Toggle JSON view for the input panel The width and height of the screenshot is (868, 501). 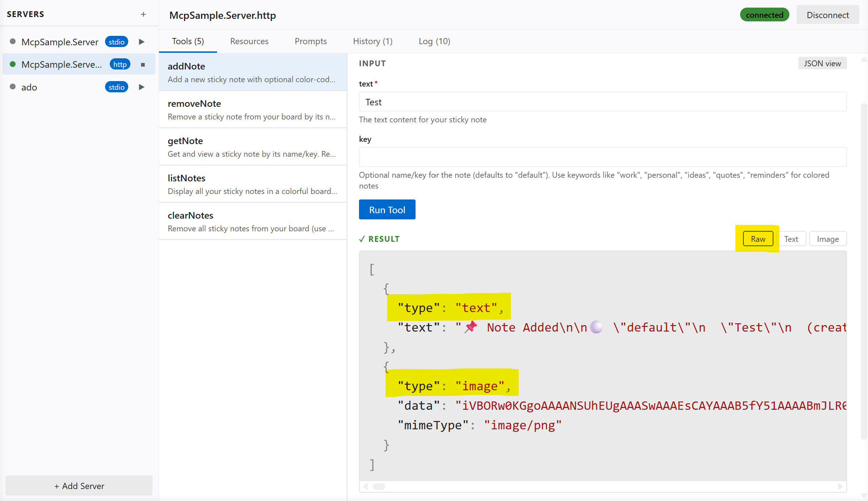[822, 63]
